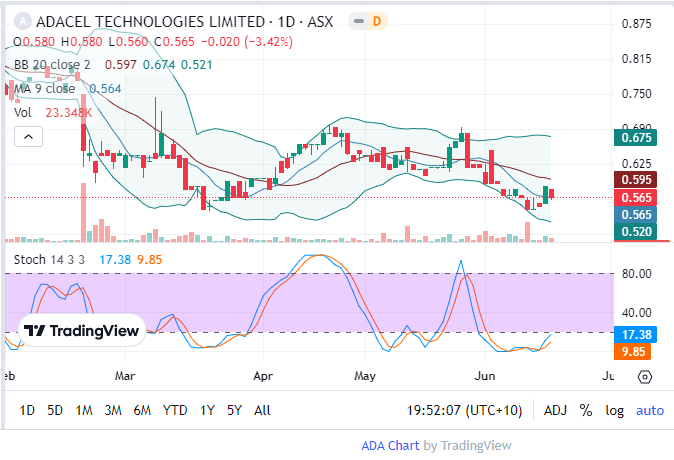Open the ADA Chart link
The height and width of the screenshot is (460, 674).
(390, 445)
